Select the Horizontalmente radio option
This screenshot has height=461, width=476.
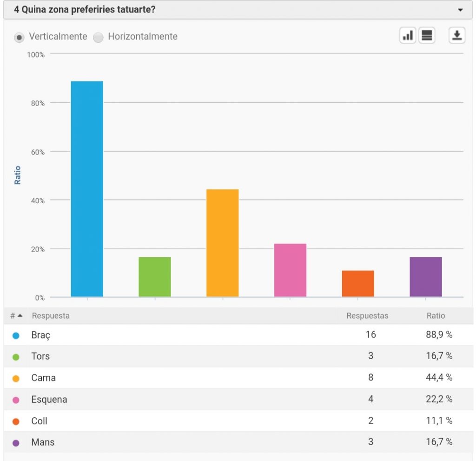(x=98, y=37)
